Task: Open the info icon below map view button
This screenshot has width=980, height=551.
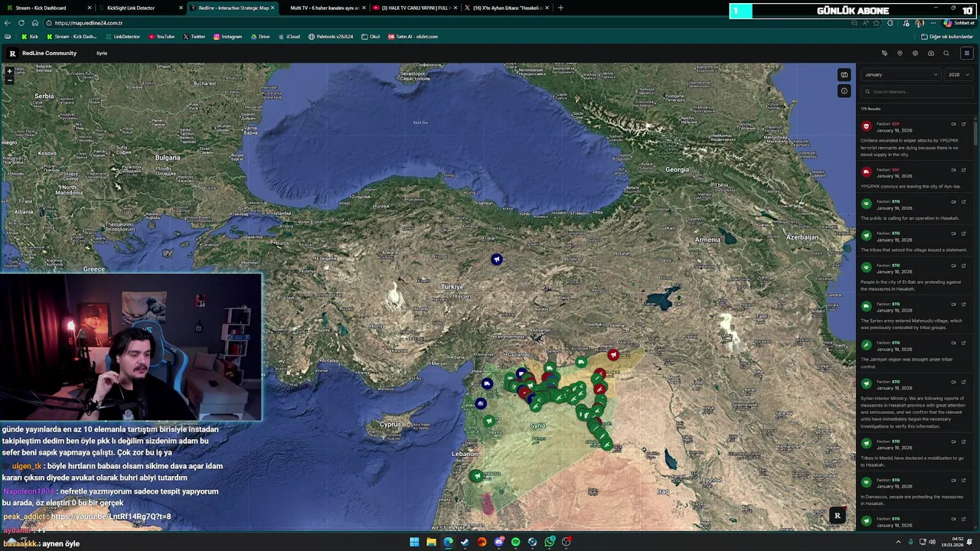Action: (x=844, y=91)
